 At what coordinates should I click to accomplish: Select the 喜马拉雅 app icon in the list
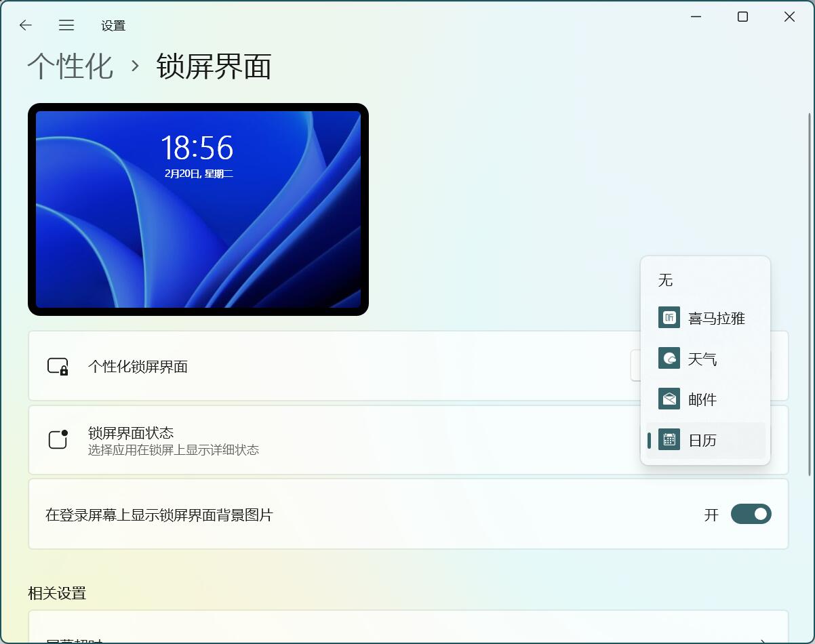tap(669, 317)
